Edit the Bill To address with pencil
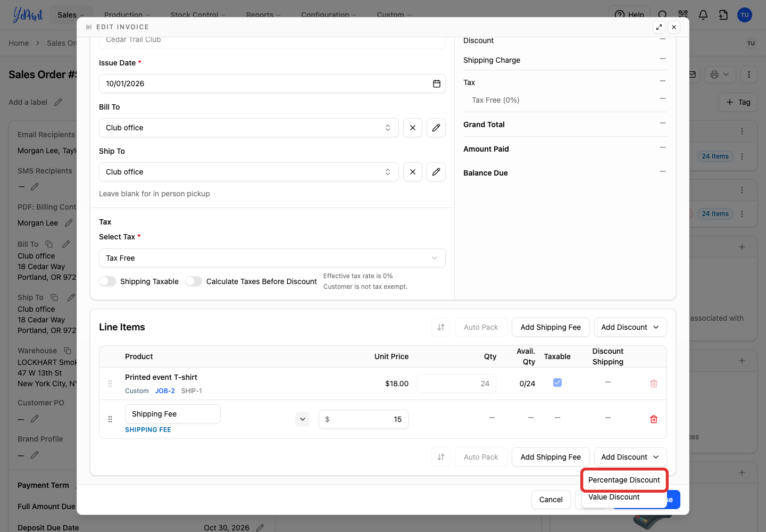Screen dimensions: 766x532 click(436, 128)
